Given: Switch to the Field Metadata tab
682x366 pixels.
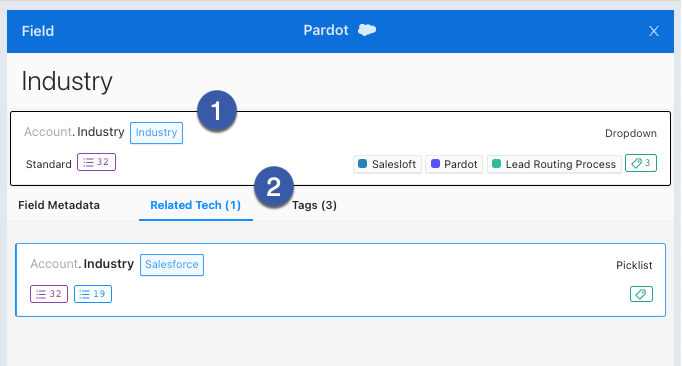Looking at the screenshot, I should pos(59,205).
